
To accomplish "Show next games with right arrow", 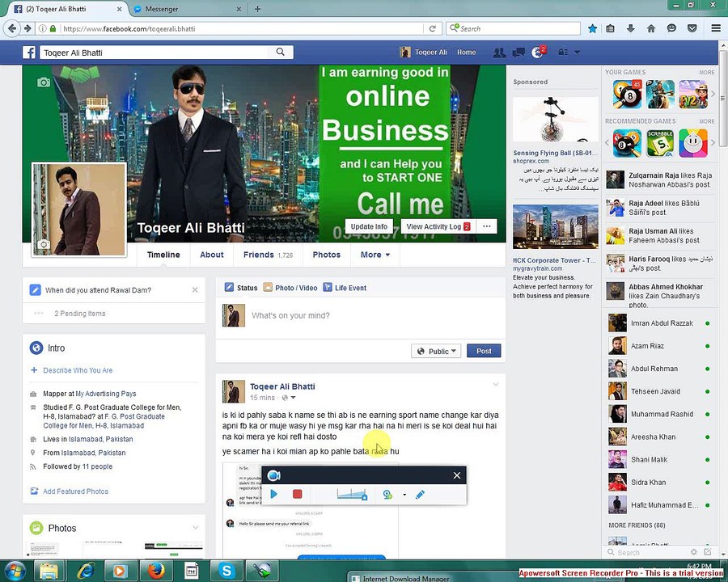I will [713, 95].
